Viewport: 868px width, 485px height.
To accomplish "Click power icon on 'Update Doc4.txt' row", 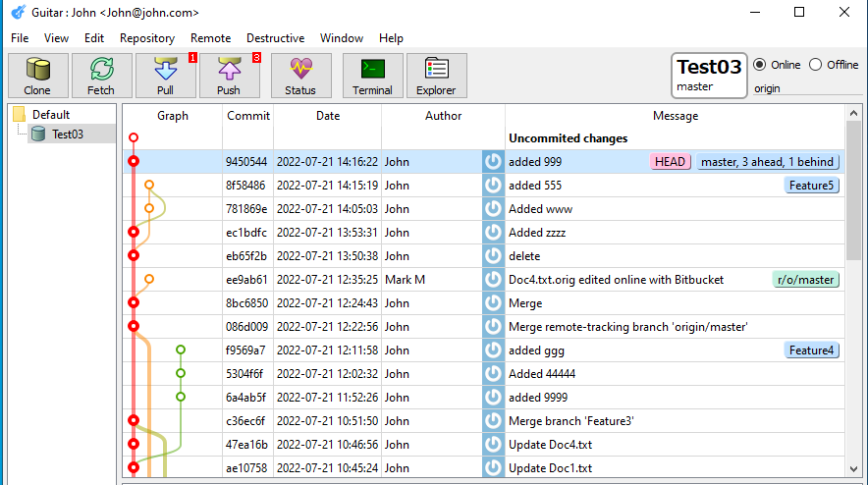I will (x=493, y=444).
